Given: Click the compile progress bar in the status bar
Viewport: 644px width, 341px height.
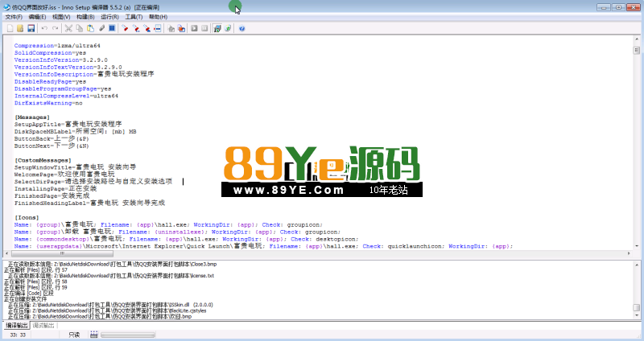Looking at the screenshot, I should tap(128, 335).
